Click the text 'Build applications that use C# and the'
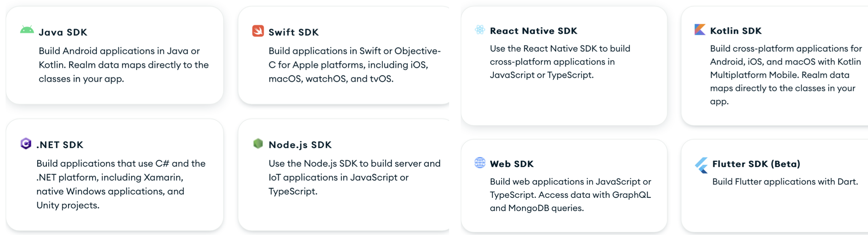The image size is (868, 235). click(x=121, y=163)
